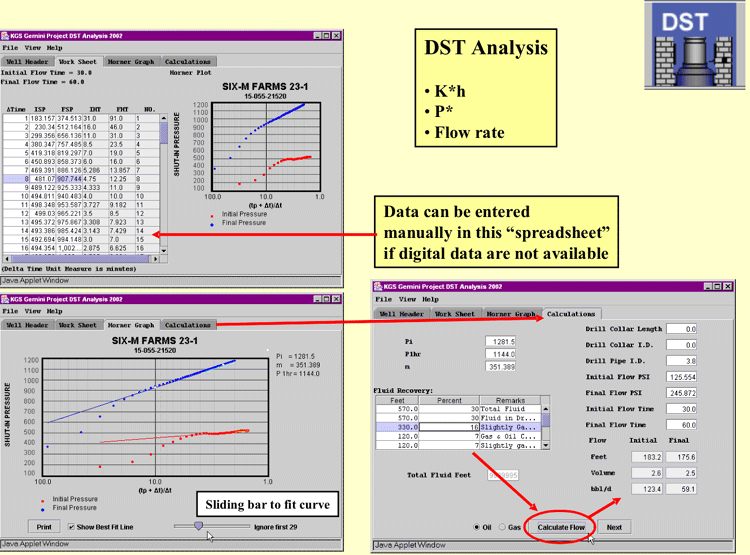Click Final Flow Time field
This screenshot has width=750, height=555.
click(x=682, y=425)
